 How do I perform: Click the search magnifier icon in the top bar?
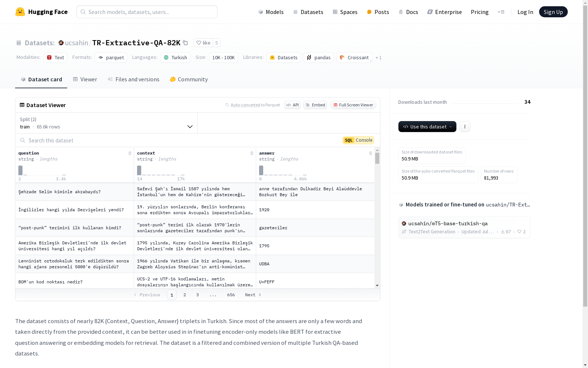(83, 12)
